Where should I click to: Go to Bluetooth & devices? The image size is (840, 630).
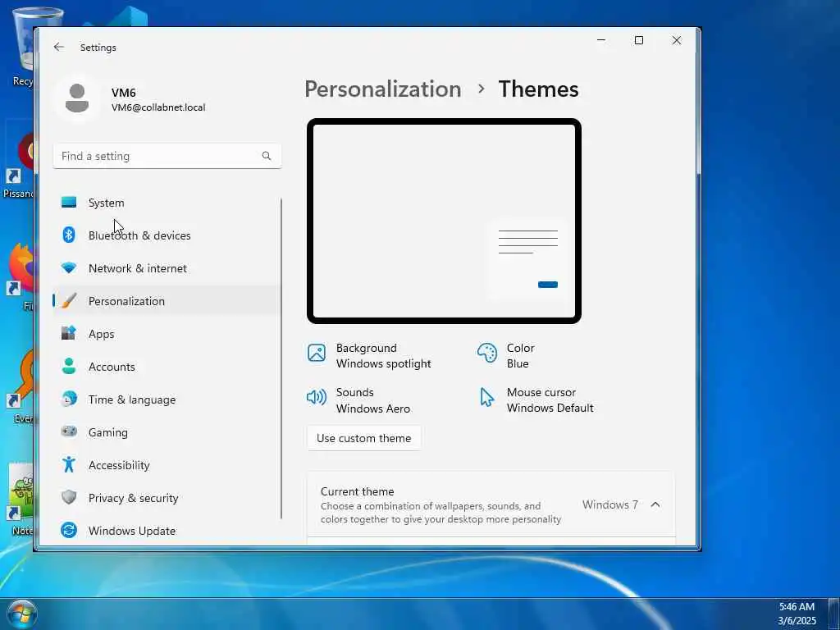pyautogui.click(x=167, y=235)
